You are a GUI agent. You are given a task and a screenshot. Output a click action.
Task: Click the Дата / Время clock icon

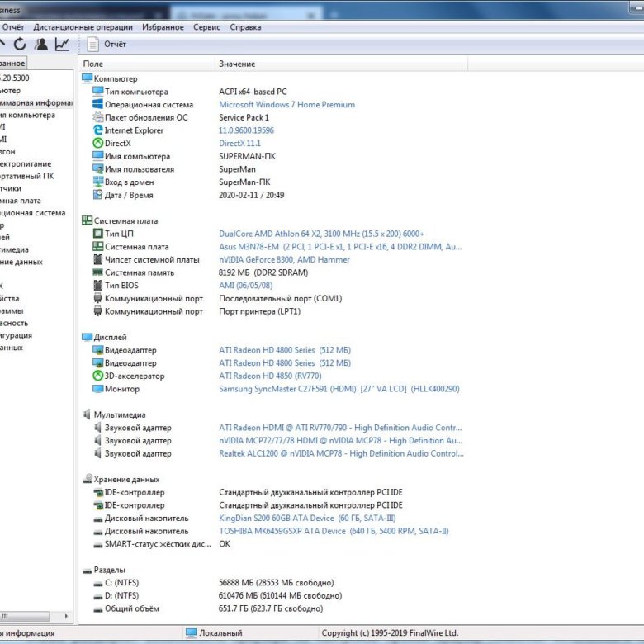tap(97, 196)
